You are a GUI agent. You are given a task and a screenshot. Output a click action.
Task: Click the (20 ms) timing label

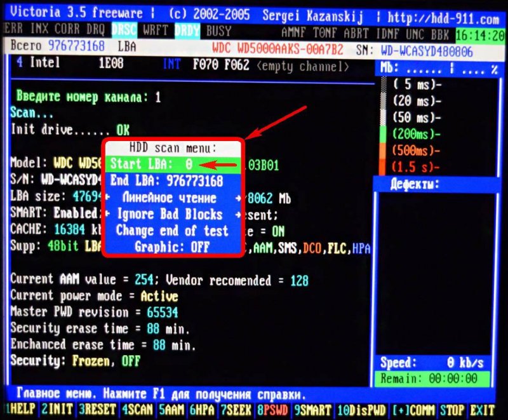click(x=417, y=101)
